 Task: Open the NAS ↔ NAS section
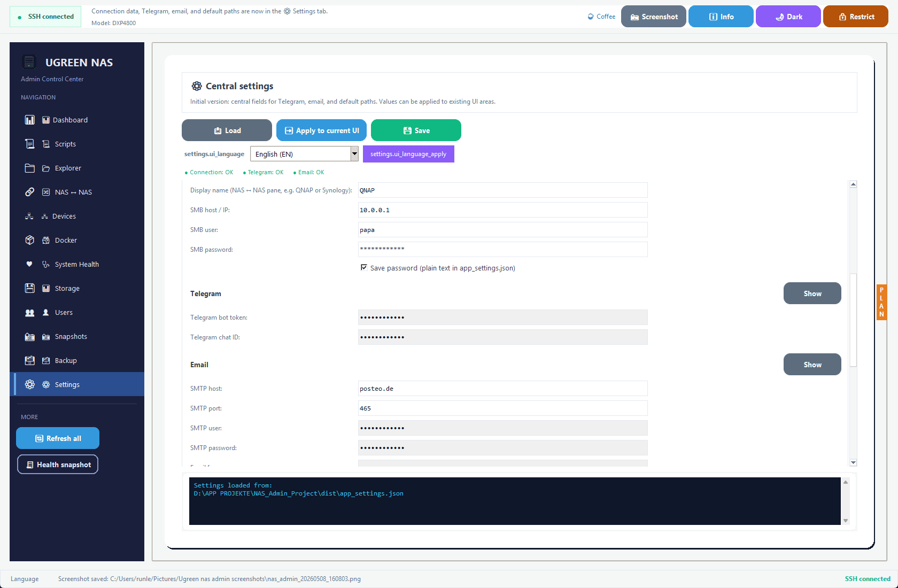click(x=77, y=192)
